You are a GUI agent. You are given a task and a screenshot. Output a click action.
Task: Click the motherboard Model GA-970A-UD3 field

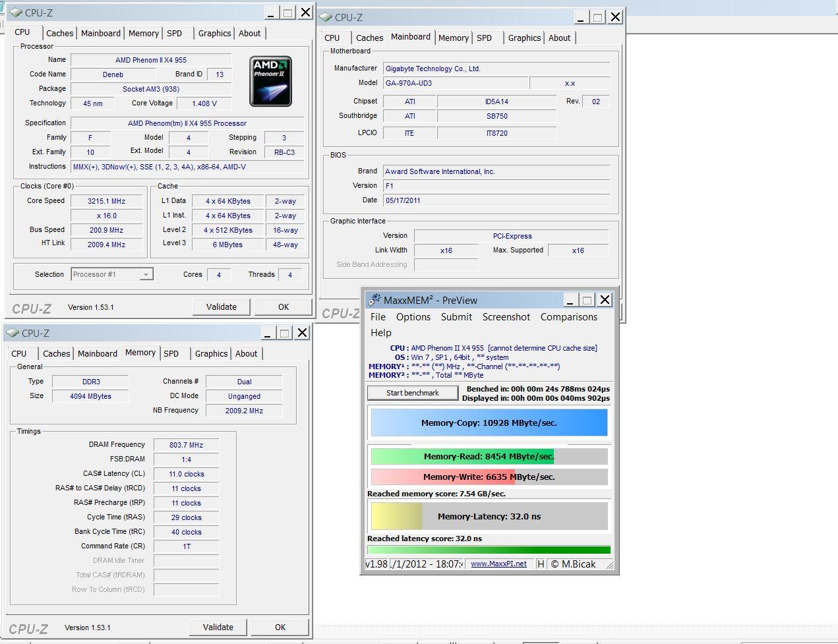(455, 83)
